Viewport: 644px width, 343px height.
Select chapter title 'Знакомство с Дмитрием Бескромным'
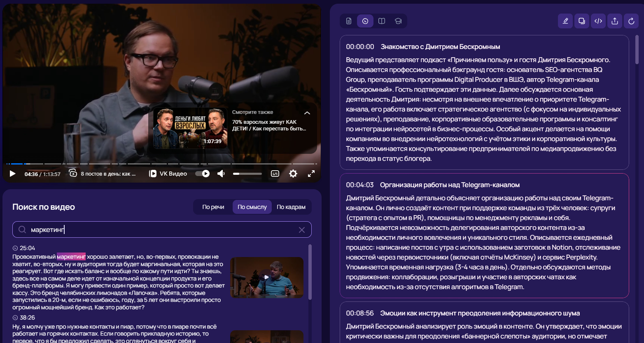click(440, 47)
